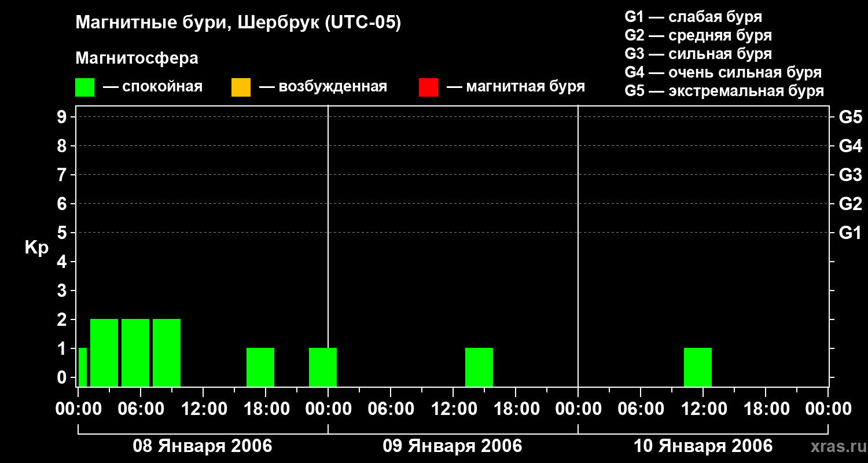Click the Kp 2 bar covering 06:00 on 08 Января

[x=135, y=352]
